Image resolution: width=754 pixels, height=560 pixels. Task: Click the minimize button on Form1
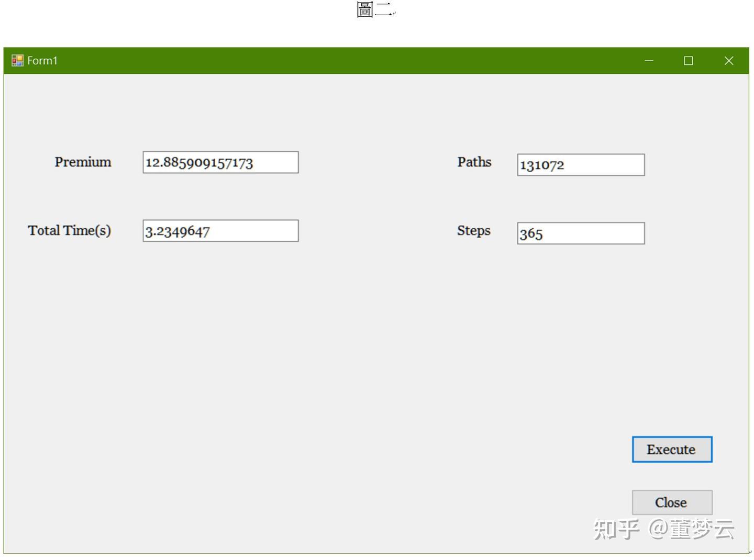649,60
